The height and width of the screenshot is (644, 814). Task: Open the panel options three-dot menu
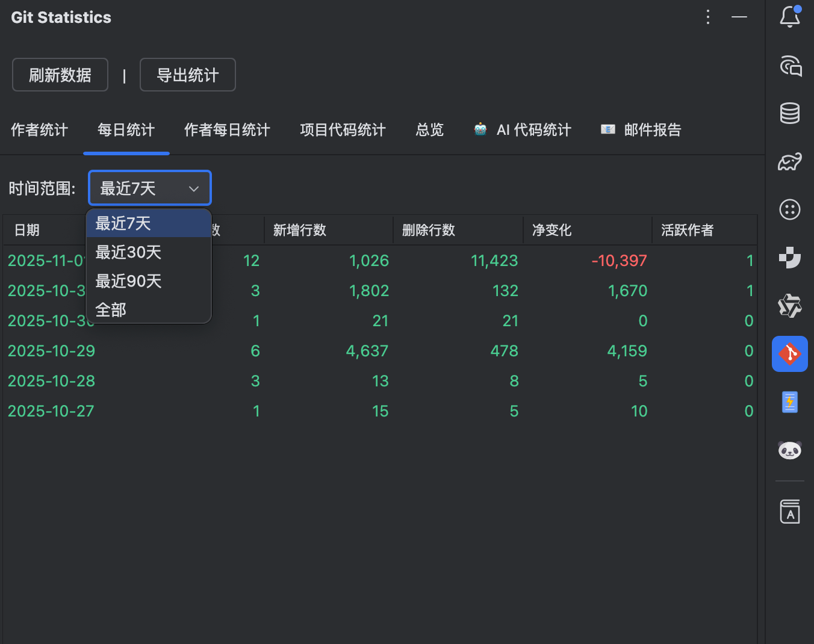[707, 17]
